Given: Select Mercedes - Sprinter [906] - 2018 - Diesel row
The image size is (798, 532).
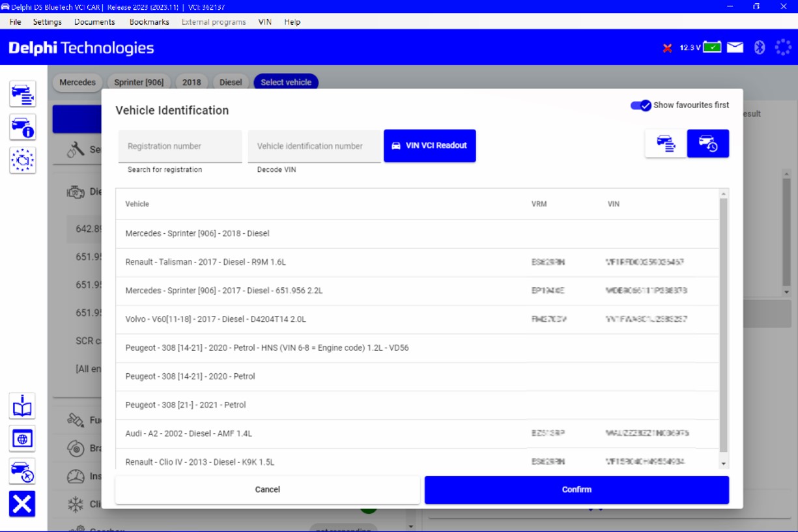Looking at the screenshot, I should point(418,234).
